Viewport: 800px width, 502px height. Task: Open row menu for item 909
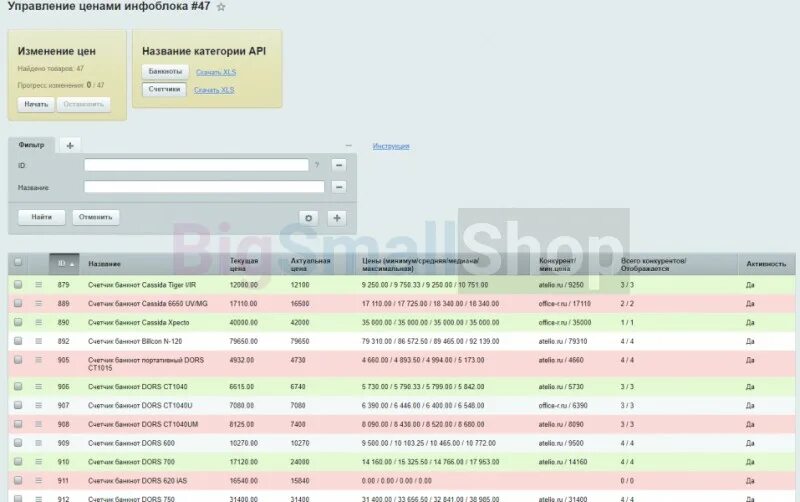pyautogui.click(x=39, y=443)
